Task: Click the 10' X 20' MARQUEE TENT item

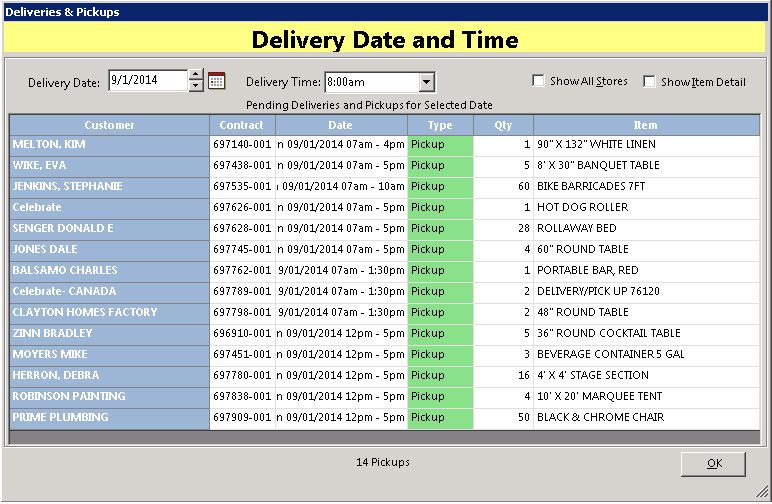Action: [645, 396]
